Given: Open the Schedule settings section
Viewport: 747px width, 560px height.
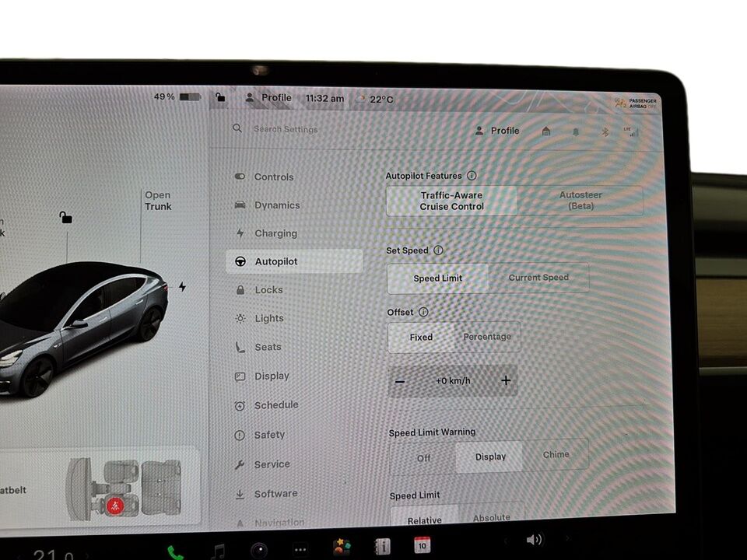Looking at the screenshot, I should point(267,405).
